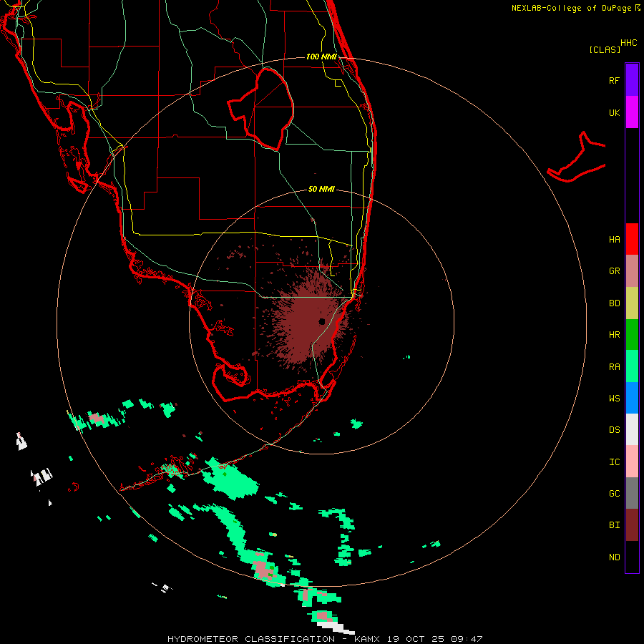Click the 'NEXLAB-College of DuPage' credit text
This screenshot has width=644, height=644.
click(x=571, y=8)
